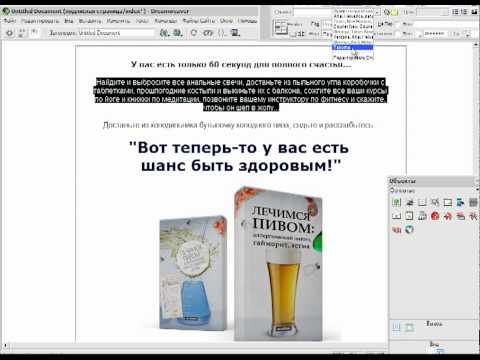The width and height of the screenshot is (480, 360).
Task: Open Вид menu
Action: pos(69,21)
